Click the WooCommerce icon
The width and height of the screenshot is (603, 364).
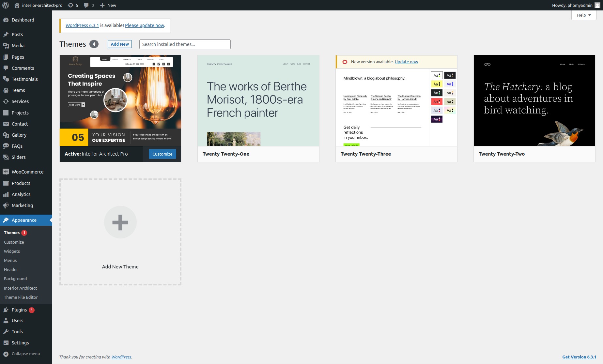click(x=6, y=172)
